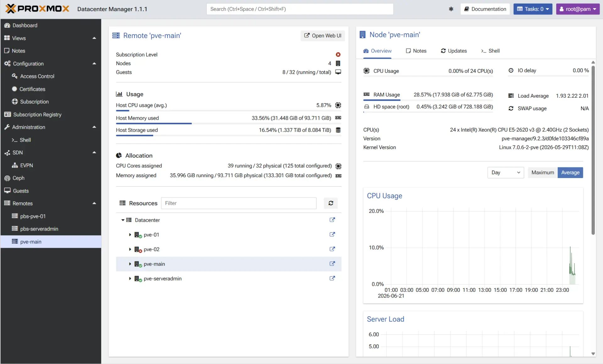Open the Documentation link
The image size is (603, 364).
pyautogui.click(x=485, y=9)
